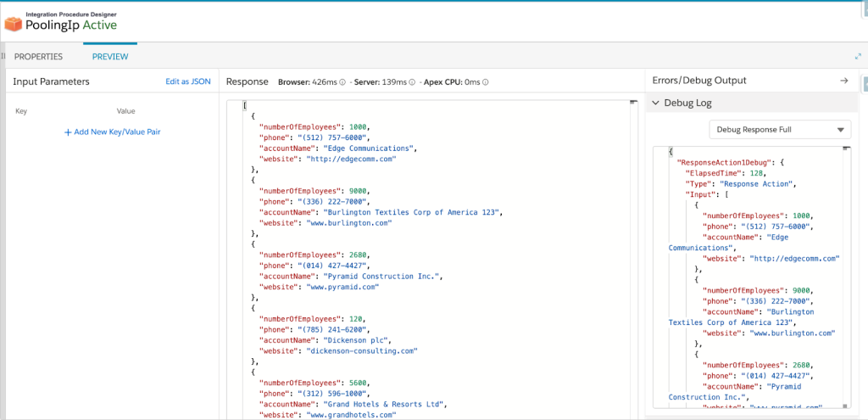This screenshot has height=420, width=868.
Task: Collapse the Debug Log section chevron
Action: [655, 103]
